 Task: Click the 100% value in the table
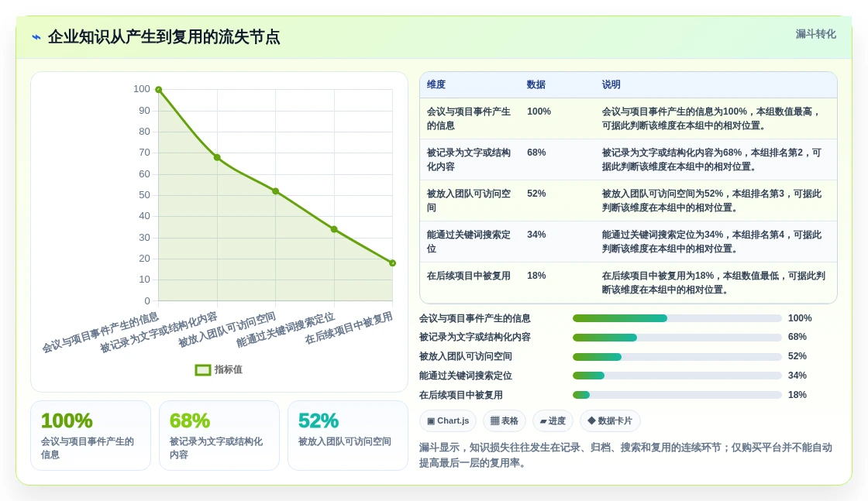pos(539,112)
